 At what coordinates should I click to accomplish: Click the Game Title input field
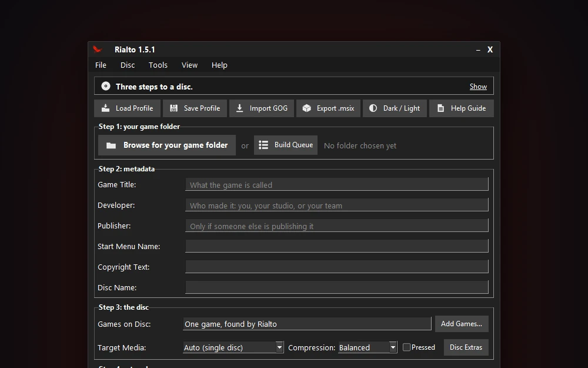[337, 184]
